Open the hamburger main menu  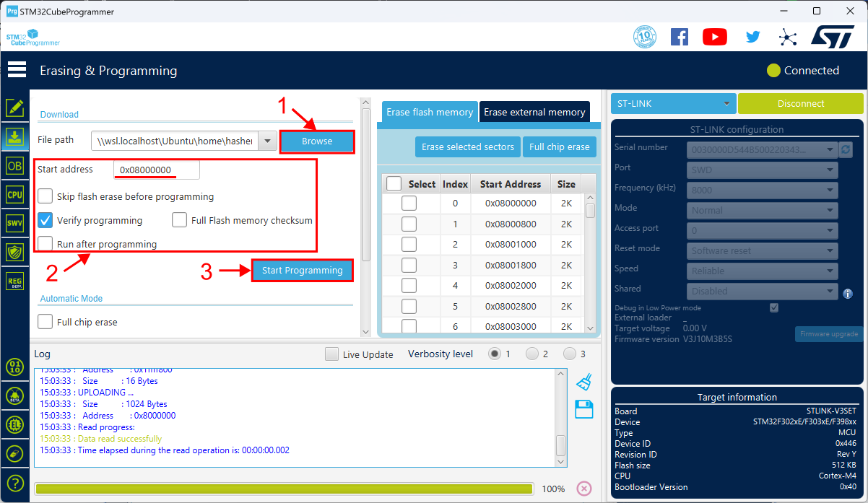[x=17, y=70]
